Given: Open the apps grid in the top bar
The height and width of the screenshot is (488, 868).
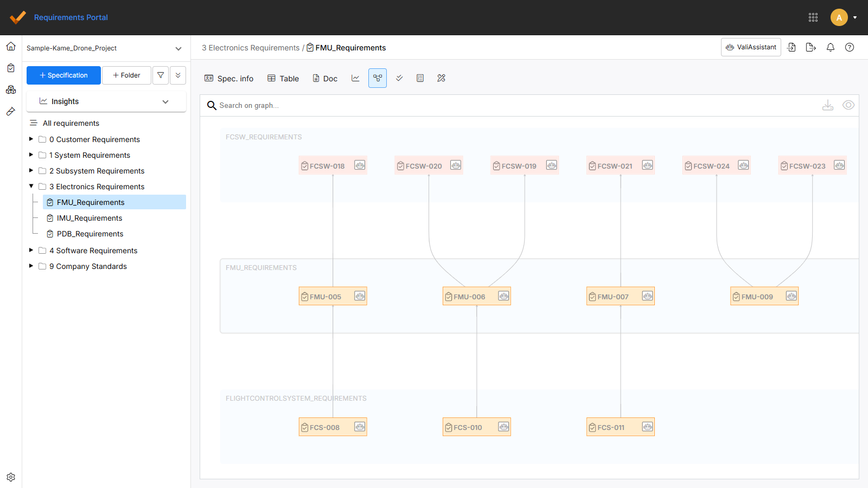Looking at the screenshot, I should click(814, 17).
